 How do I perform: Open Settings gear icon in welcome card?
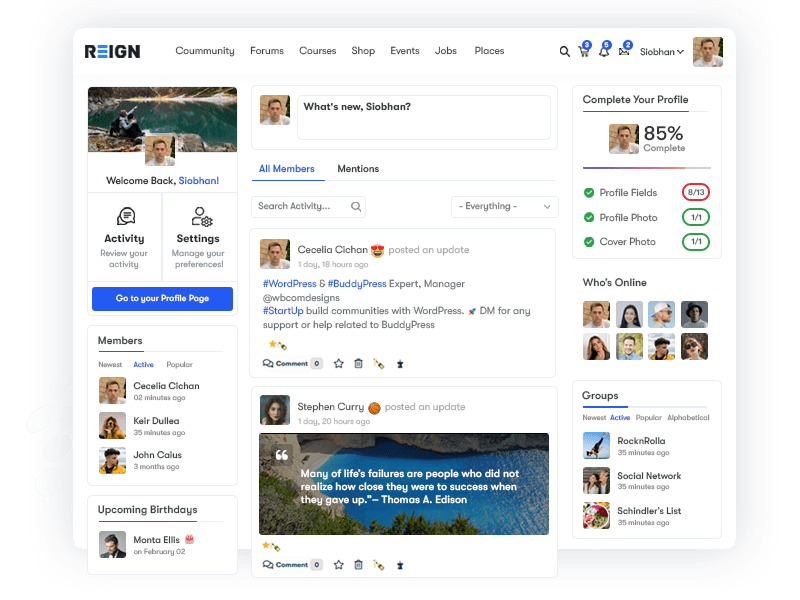[x=199, y=216]
